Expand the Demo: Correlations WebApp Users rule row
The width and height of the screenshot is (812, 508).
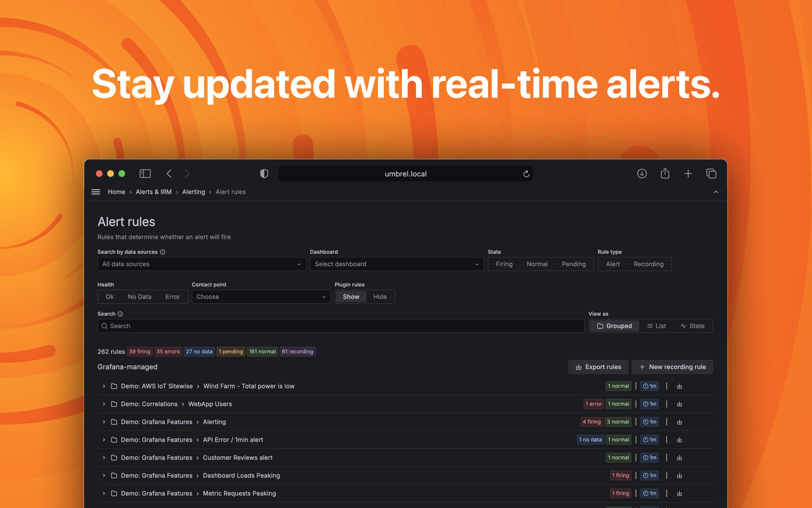coord(104,404)
